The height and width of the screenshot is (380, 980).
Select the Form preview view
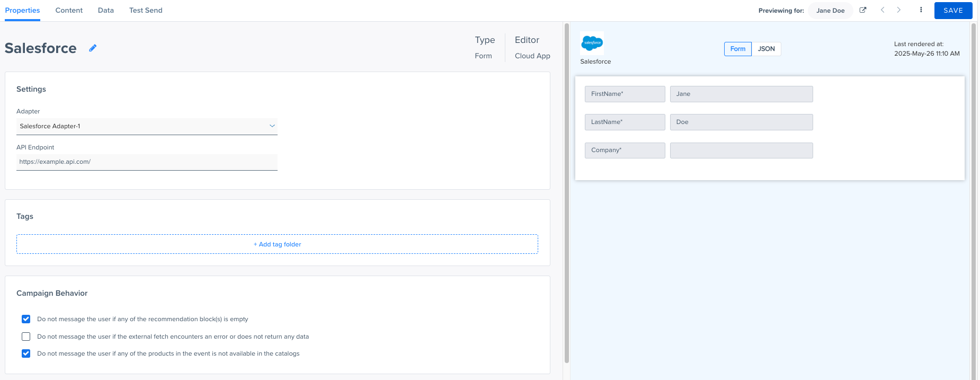pos(738,49)
